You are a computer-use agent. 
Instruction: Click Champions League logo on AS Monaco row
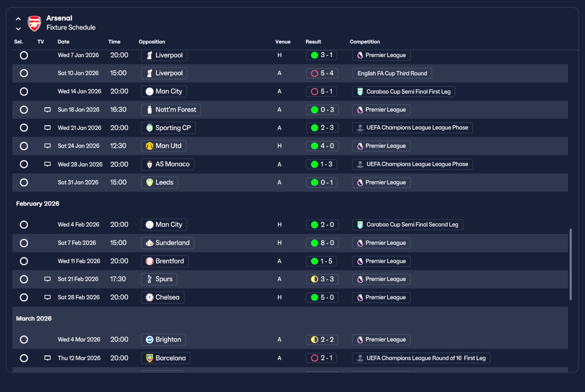click(x=360, y=164)
